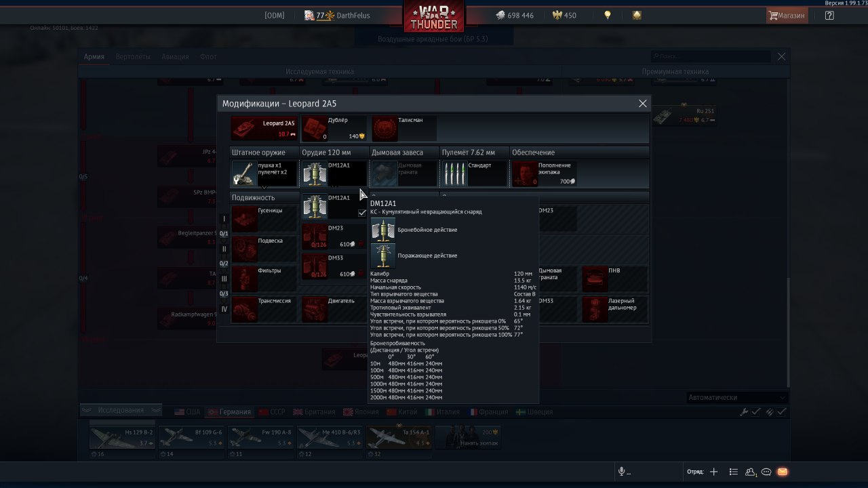Click the Поражающее действие icon in tooltip
This screenshot has height=488, width=868.
point(383,256)
